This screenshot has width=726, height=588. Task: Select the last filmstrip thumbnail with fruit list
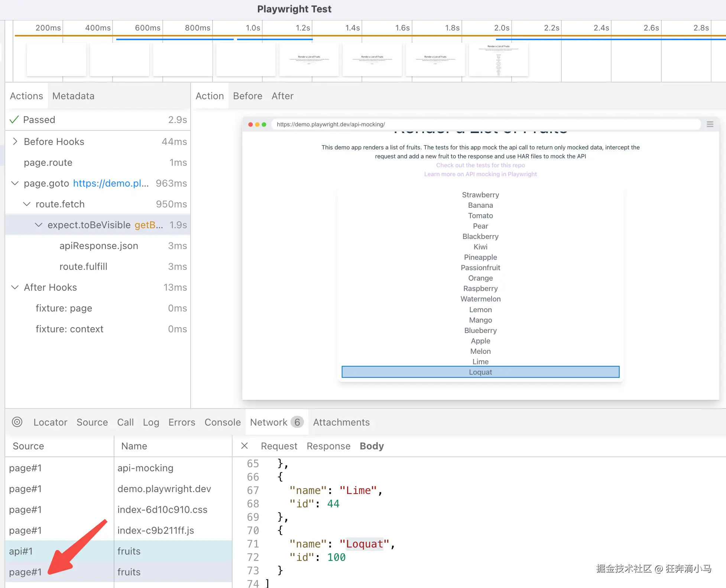(498, 60)
